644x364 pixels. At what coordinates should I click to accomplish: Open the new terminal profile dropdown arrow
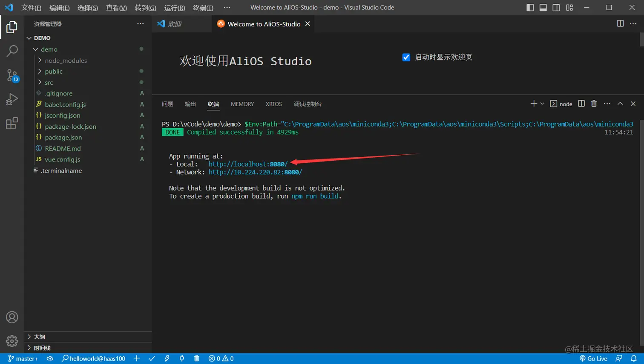click(x=542, y=104)
